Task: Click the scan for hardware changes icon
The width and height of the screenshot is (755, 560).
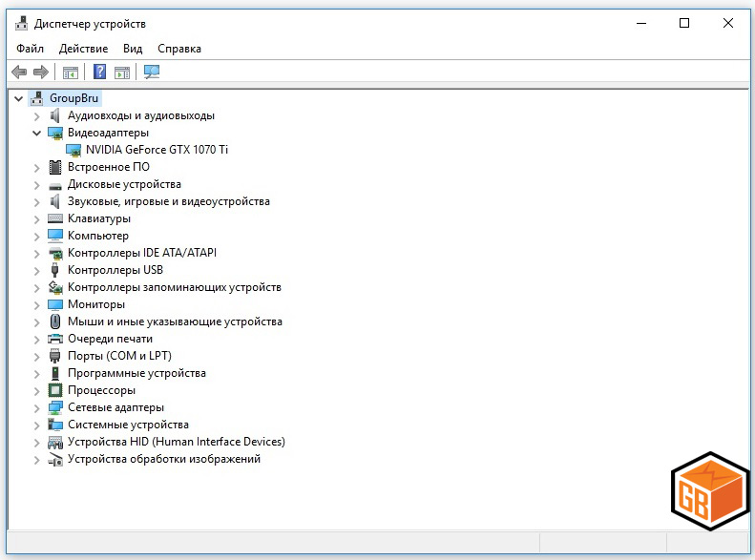Action: click(x=152, y=73)
